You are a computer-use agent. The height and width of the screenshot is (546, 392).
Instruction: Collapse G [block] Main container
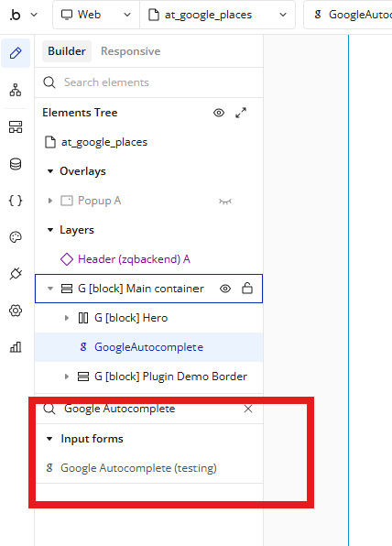coord(50,289)
